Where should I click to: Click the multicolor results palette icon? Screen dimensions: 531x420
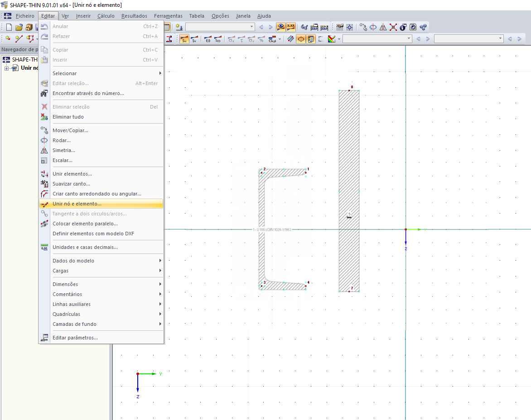tap(332, 39)
